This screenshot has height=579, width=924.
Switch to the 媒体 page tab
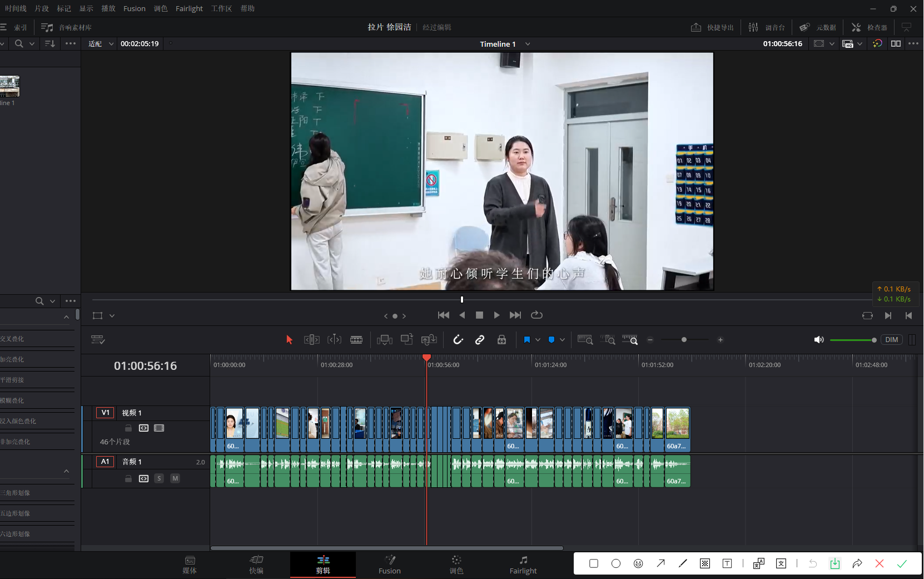(190, 565)
